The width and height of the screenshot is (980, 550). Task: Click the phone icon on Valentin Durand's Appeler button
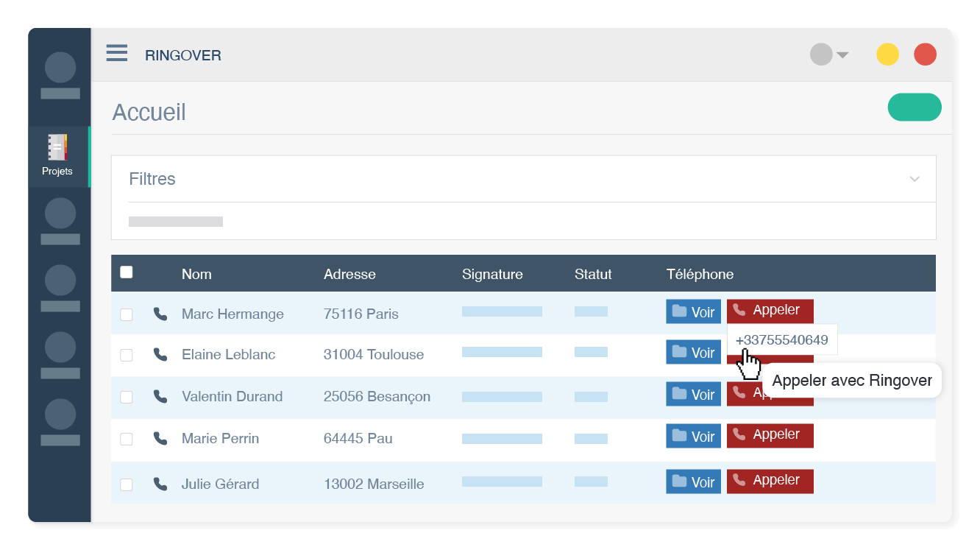(x=738, y=393)
